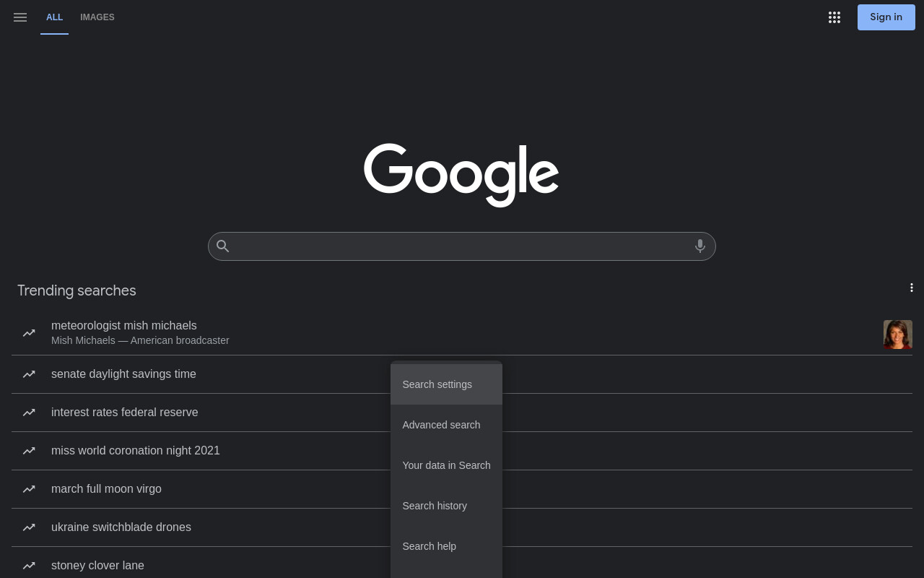Open Trending searches three-dot options
The height and width of the screenshot is (578, 924).
point(912,288)
